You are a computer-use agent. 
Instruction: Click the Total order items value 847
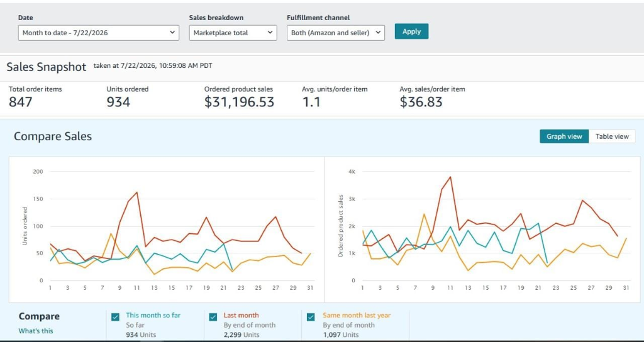click(21, 102)
